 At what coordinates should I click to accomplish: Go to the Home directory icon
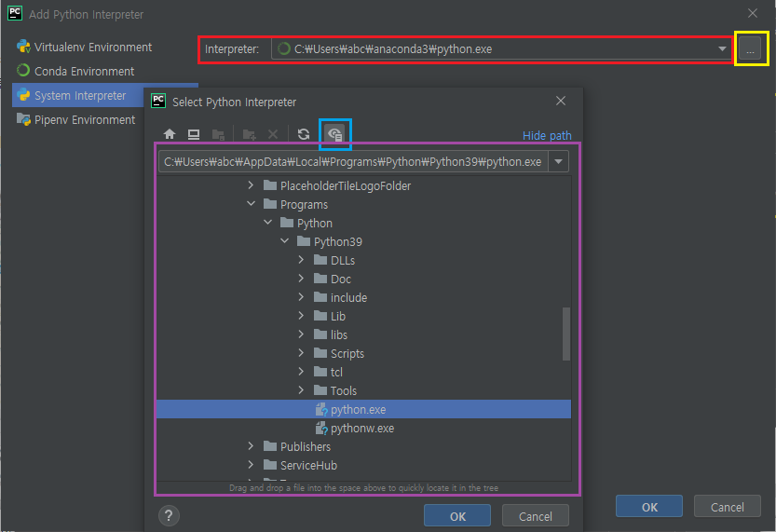pyautogui.click(x=170, y=134)
